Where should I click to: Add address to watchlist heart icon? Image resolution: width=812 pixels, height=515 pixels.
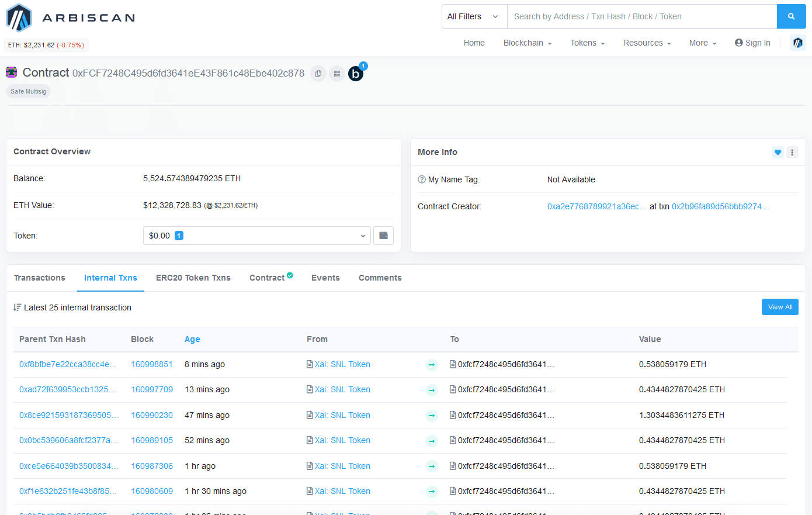pyautogui.click(x=778, y=153)
